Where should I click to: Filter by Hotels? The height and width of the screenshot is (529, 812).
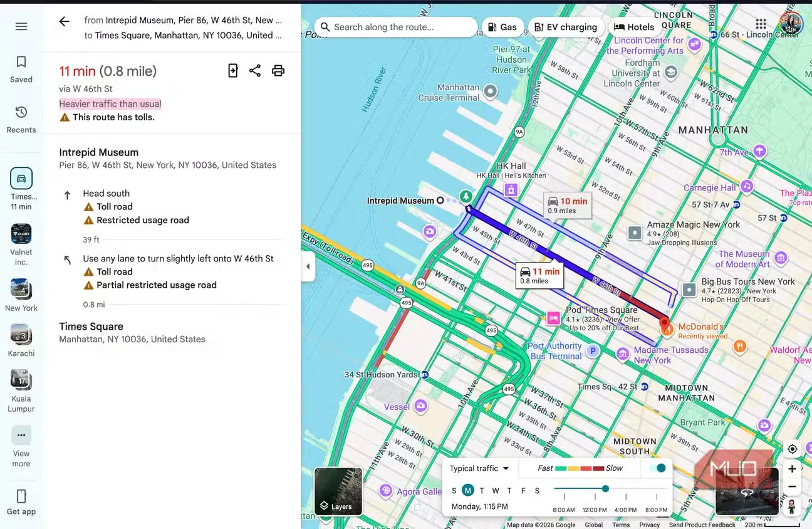[x=634, y=27]
